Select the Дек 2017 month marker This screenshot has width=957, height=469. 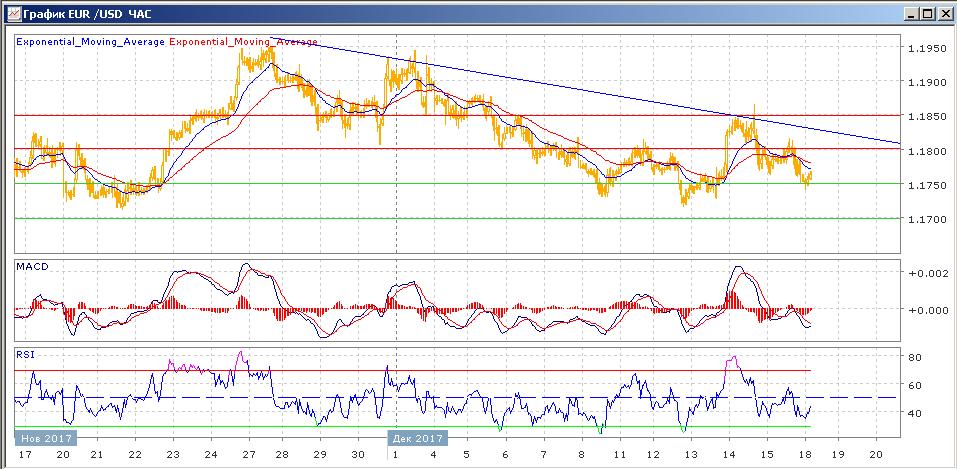[417, 438]
